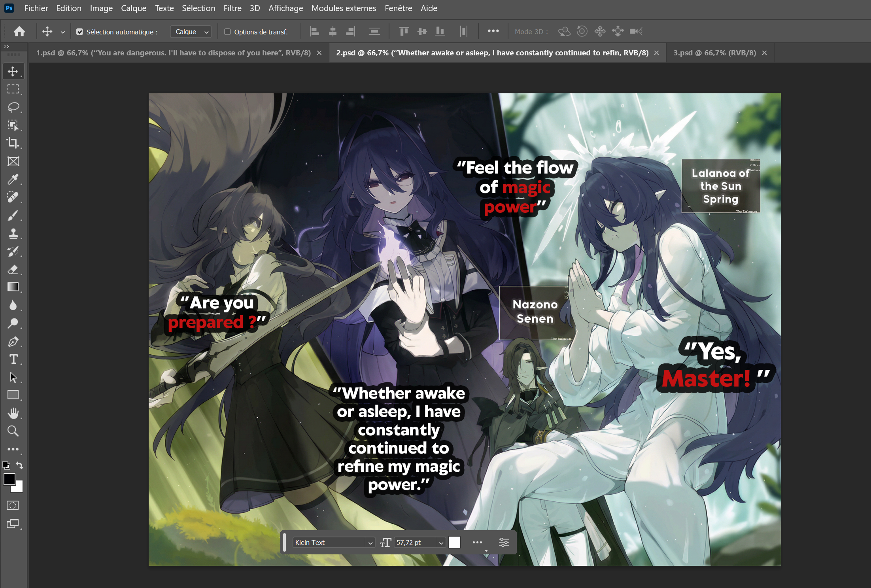Click the white text color swatch
The image size is (871, 588).
click(x=454, y=543)
